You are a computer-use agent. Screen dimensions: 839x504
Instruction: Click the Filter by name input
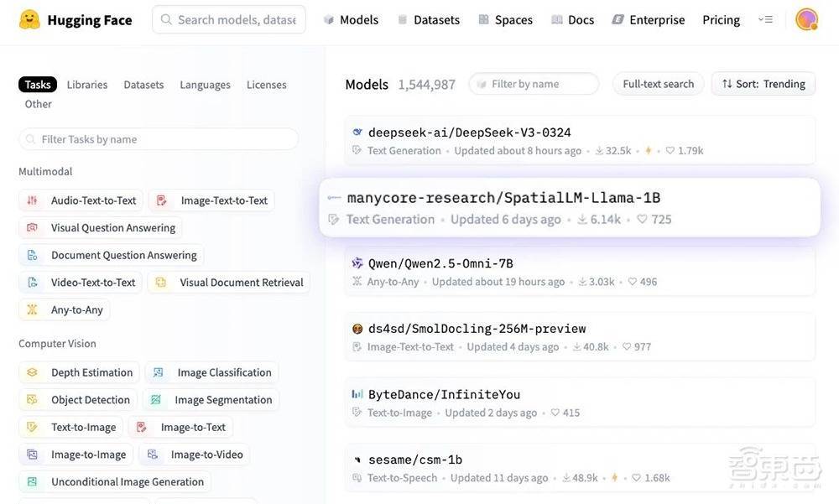(x=534, y=84)
